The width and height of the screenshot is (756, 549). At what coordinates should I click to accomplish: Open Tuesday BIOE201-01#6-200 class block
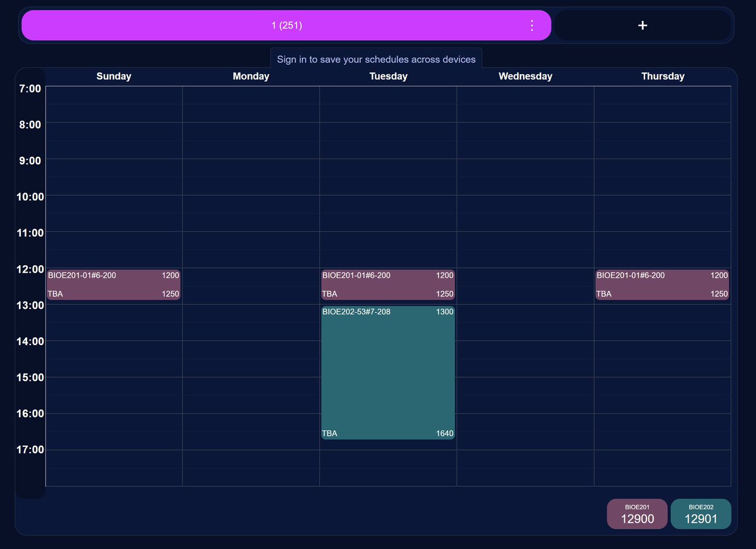coord(387,285)
